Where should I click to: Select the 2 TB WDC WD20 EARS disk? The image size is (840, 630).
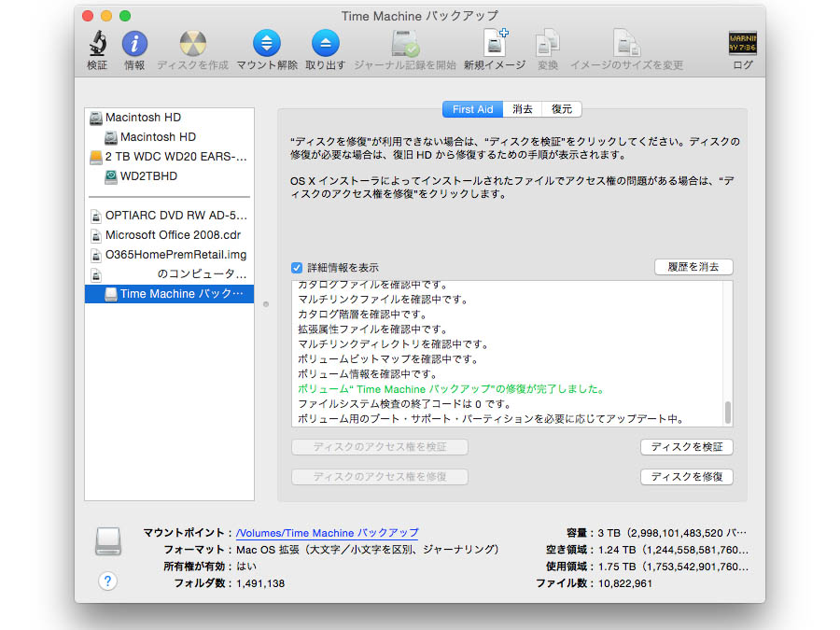[169, 157]
